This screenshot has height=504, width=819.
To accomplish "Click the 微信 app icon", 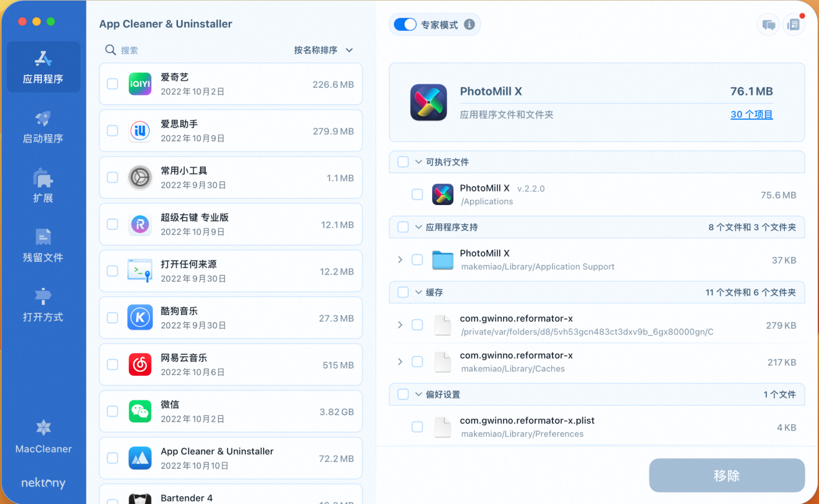I will point(140,411).
